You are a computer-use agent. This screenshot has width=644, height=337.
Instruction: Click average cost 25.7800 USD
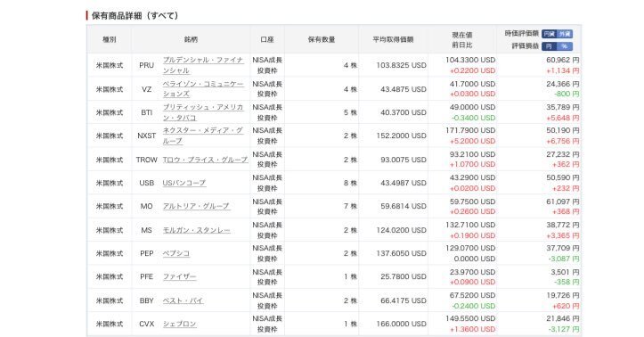click(x=403, y=276)
